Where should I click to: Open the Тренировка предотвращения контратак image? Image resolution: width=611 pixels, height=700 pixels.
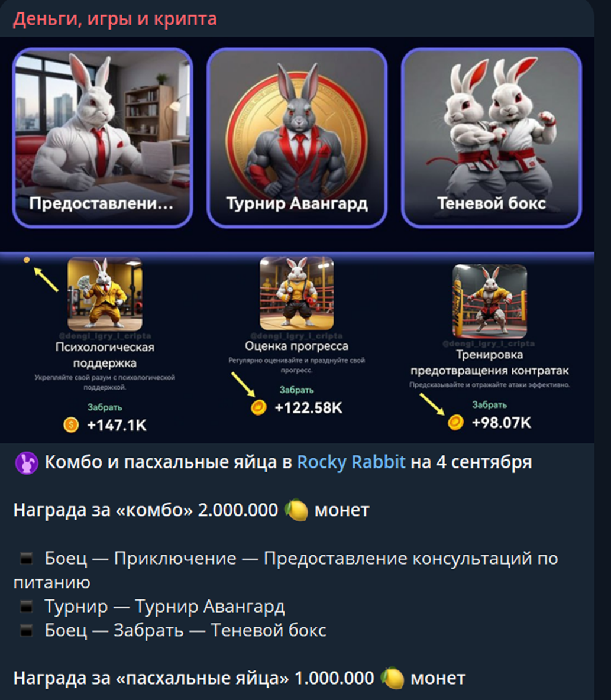pyautogui.click(x=490, y=301)
